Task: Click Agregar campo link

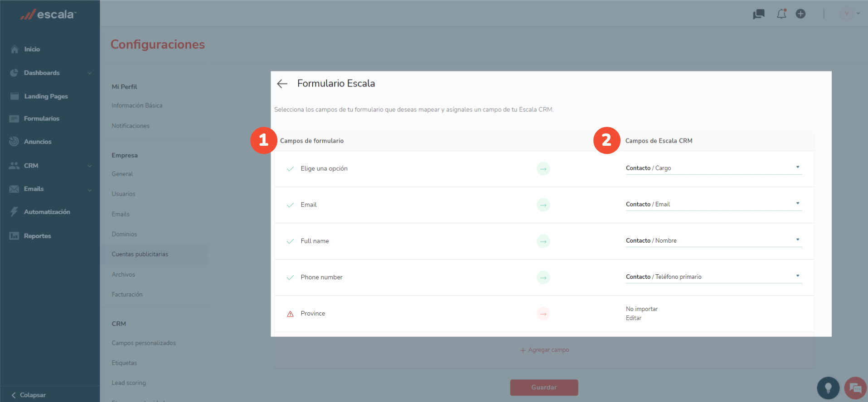Action: [x=544, y=350]
